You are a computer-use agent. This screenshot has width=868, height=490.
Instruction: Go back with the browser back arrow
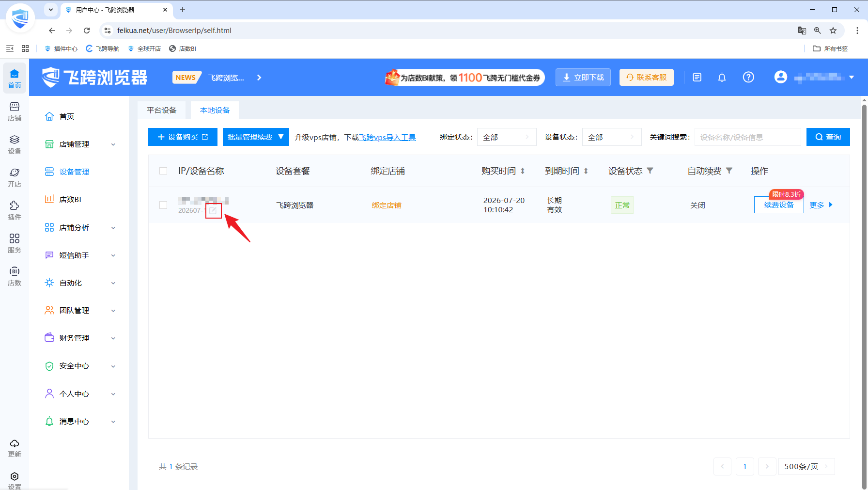(x=52, y=31)
